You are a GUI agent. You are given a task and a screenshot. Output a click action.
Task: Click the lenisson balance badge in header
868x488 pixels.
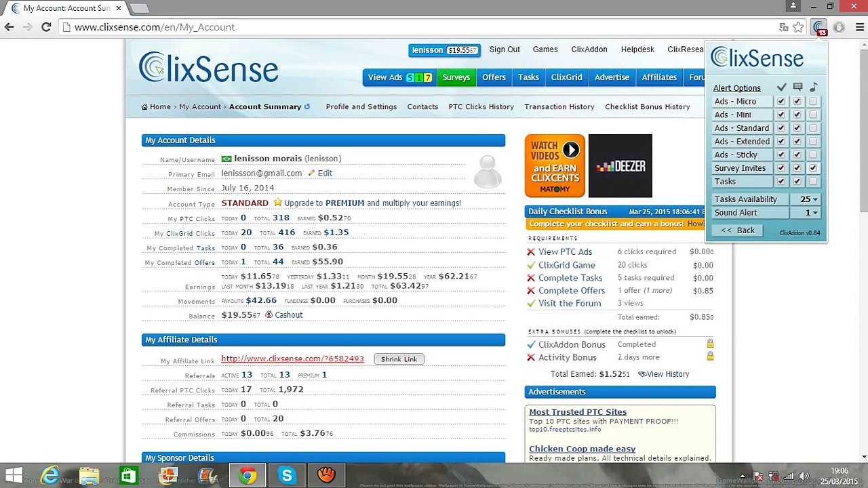[x=445, y=50]
